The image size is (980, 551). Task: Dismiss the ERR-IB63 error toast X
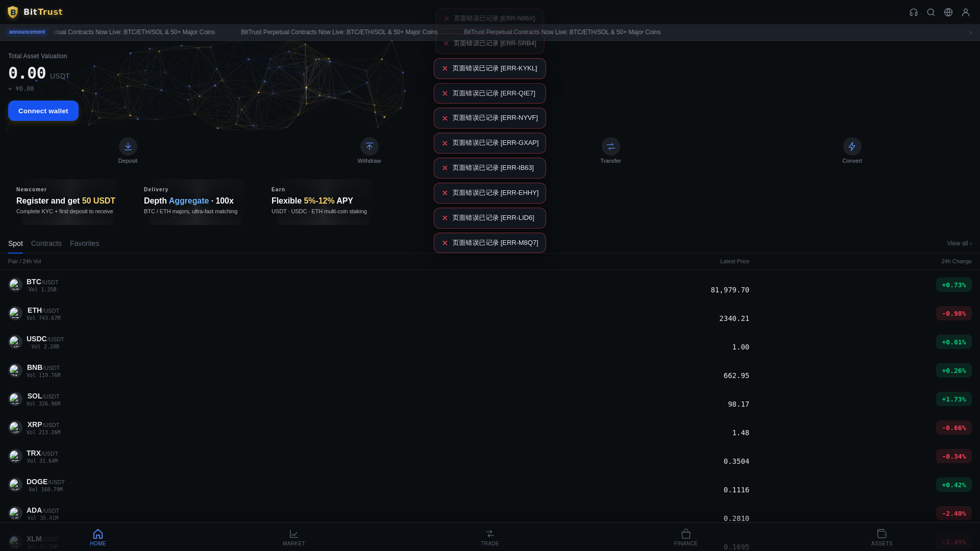point(445,168)
